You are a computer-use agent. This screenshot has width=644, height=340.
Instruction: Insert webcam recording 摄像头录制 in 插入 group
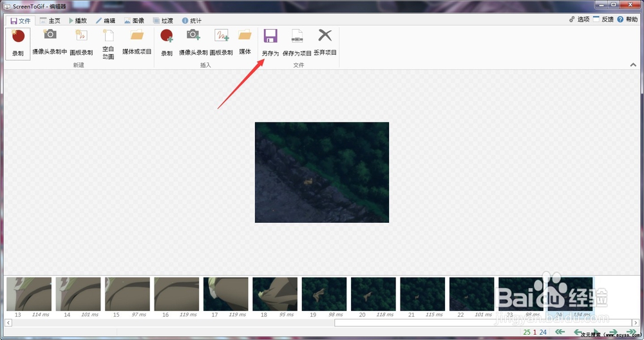point(193,43)
